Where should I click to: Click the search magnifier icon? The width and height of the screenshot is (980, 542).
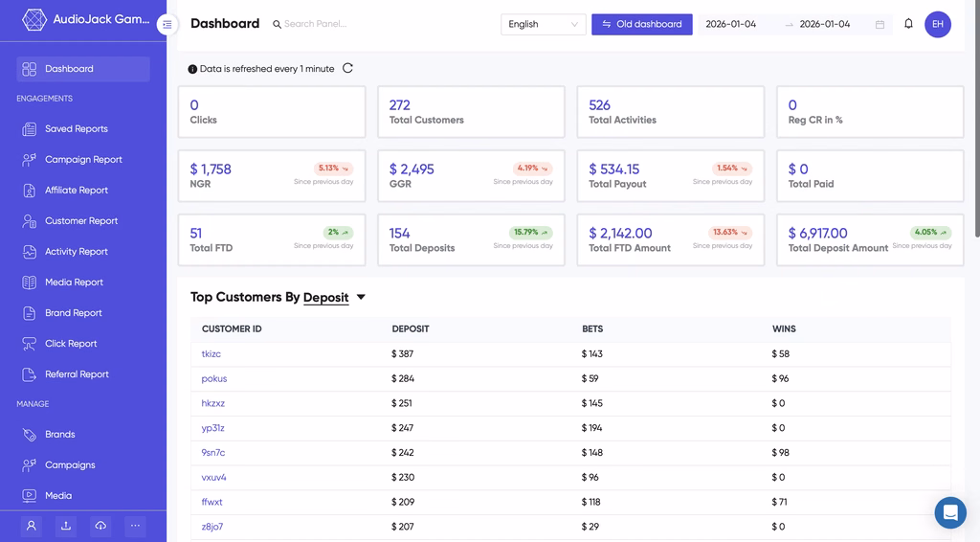tap(277, 24)
